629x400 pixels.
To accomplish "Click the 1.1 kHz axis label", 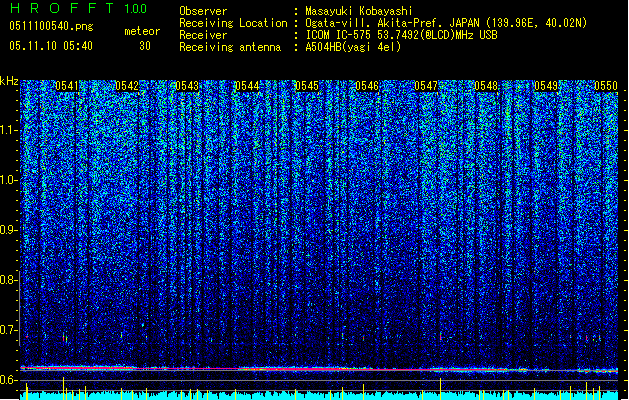I will pyautogui.click(x=9, y=130).
